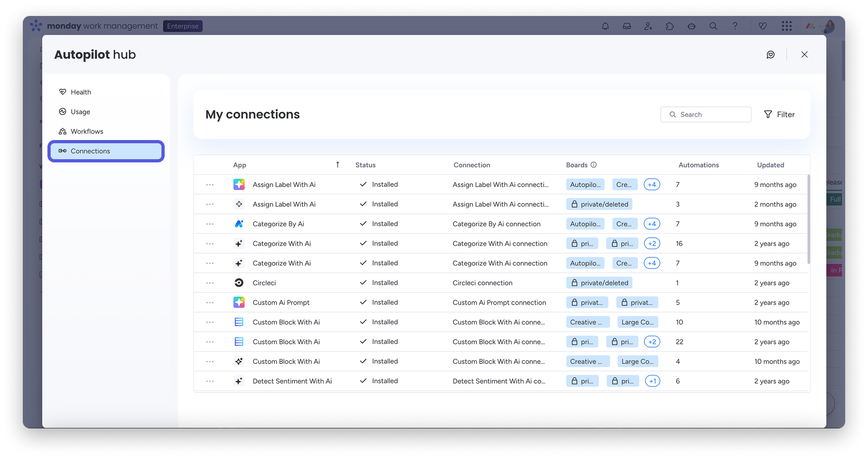The width and height of the screenshot is (868, 458).
Task: Click the magnifier search icon in the top bar
Action: 713,26
